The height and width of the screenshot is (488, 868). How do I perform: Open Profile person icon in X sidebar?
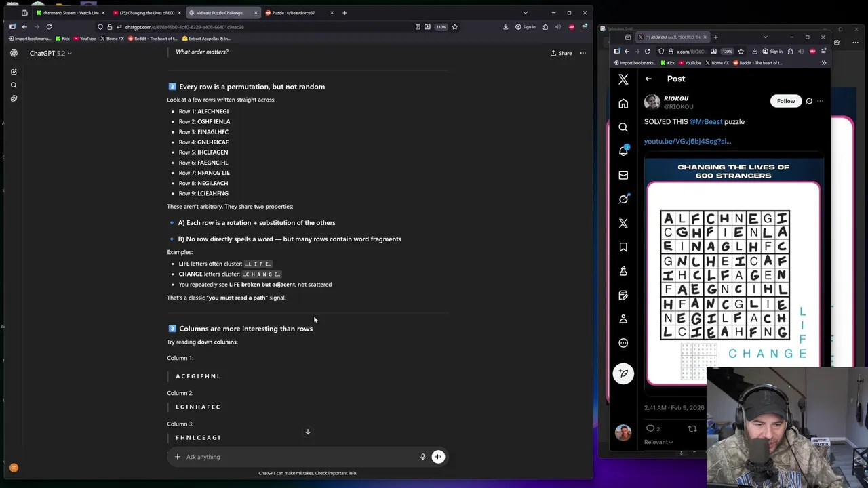coord(623,319)
